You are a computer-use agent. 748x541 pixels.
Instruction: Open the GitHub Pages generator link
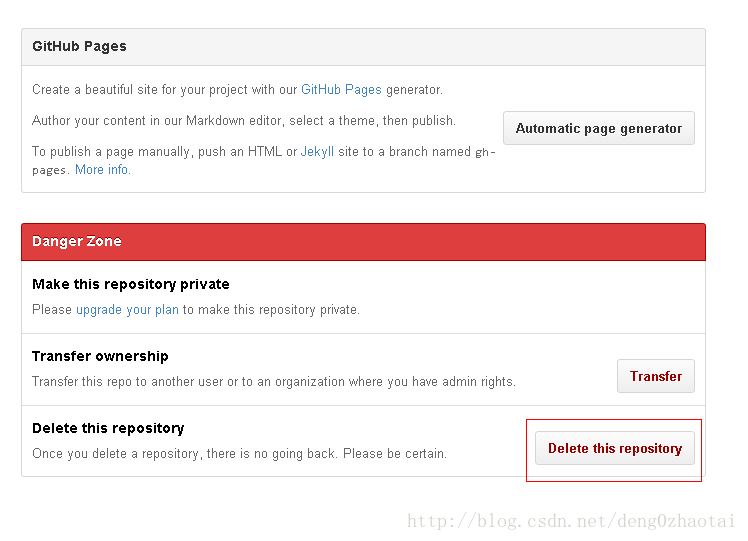click(341, 90)
